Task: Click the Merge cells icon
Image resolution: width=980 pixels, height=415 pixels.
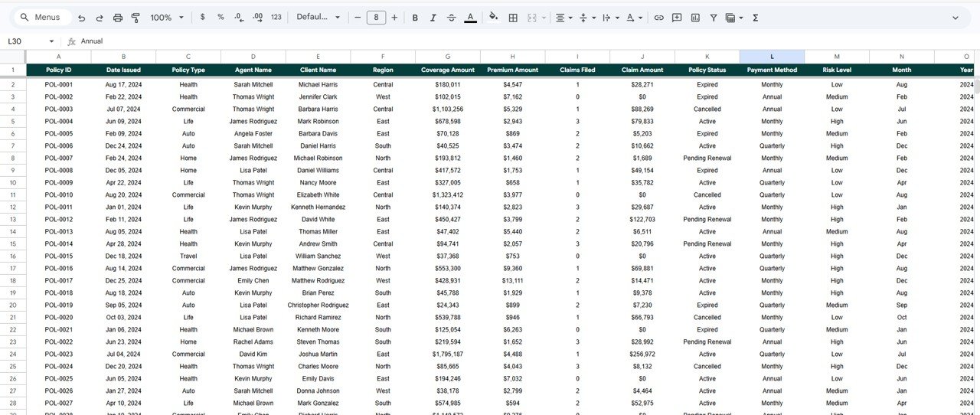Action: [532, 18]
